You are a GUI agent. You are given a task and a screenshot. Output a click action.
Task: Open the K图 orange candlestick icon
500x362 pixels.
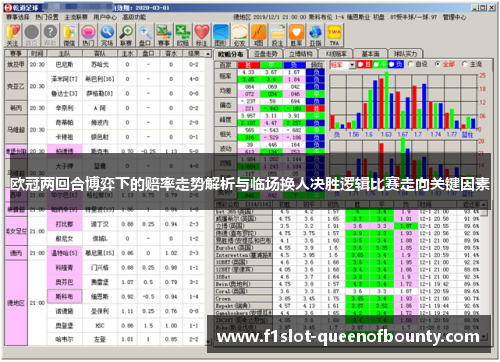point(258,35)
